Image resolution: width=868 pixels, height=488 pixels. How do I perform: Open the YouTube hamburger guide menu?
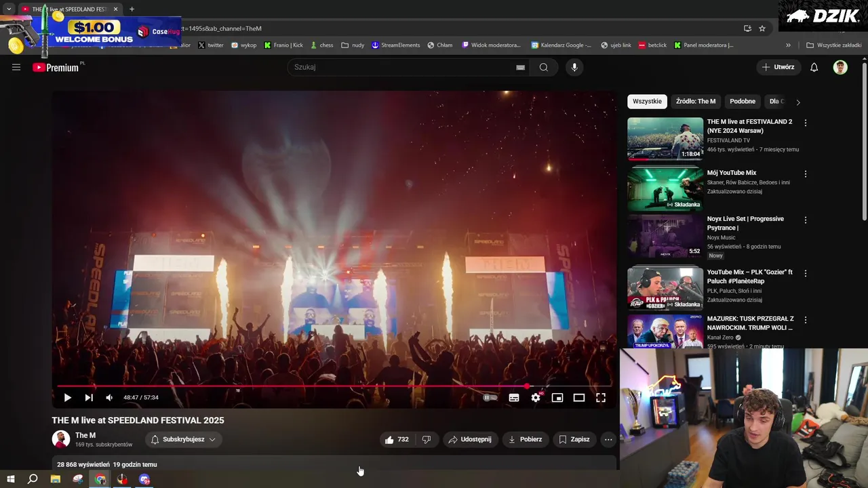[x=16, y=67]
